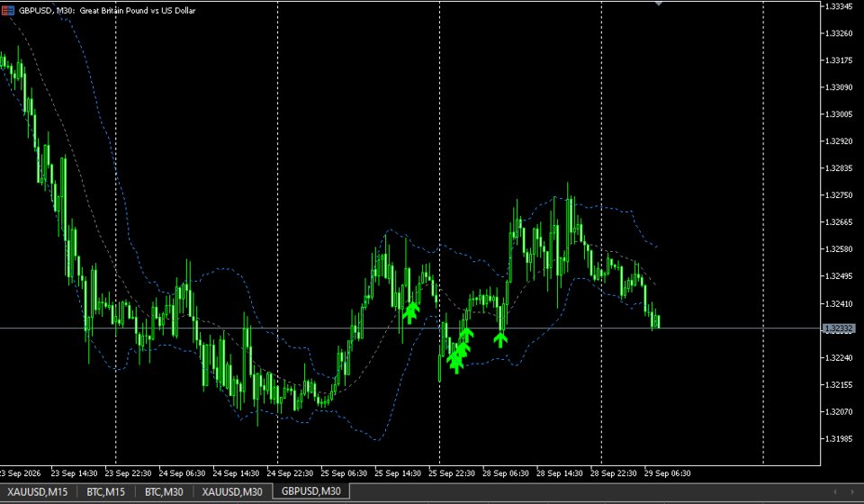
Task: Click the '25 Sep 14:30' time axis label
Action: (398, 473)
